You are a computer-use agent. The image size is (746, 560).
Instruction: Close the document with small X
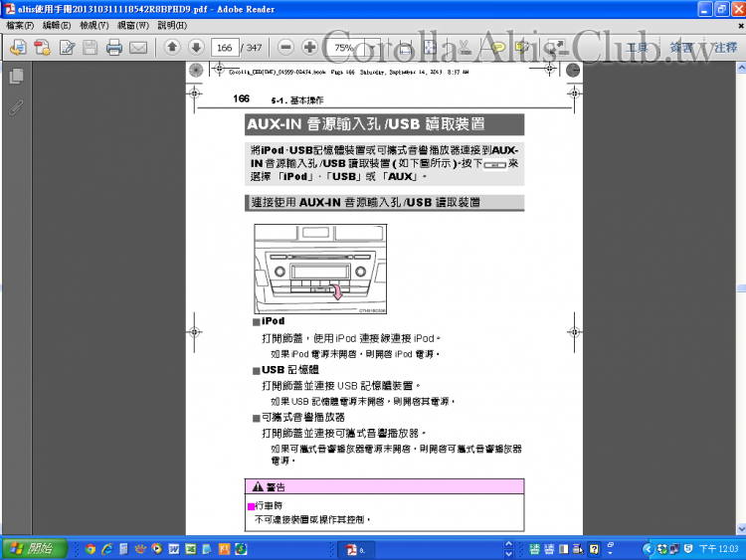coord(741,25)
